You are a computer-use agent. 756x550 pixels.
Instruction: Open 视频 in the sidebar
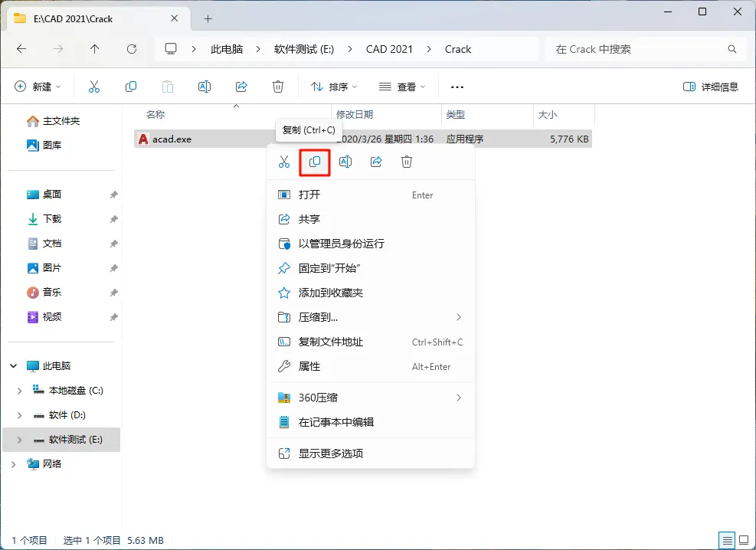click(x=44, y=316)
